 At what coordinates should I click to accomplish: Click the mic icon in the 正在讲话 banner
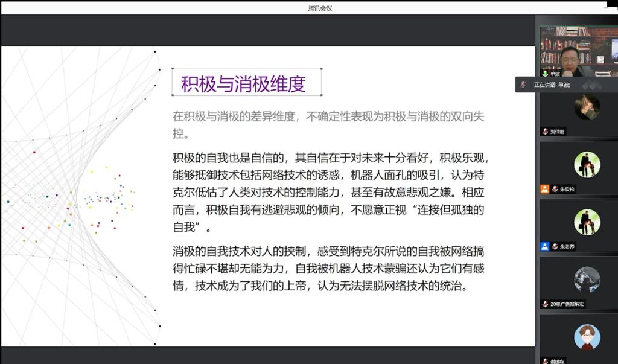click(523, 85)
